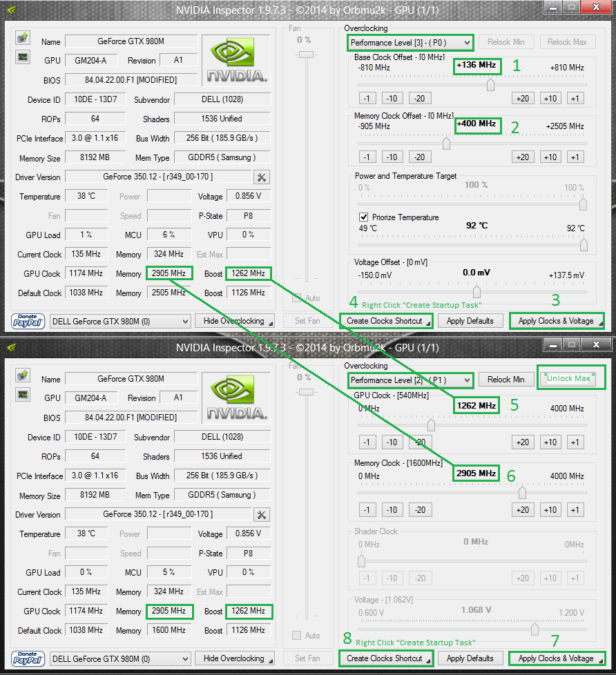Click -20 under Base Clock Offset

click(x=420, y=99)
